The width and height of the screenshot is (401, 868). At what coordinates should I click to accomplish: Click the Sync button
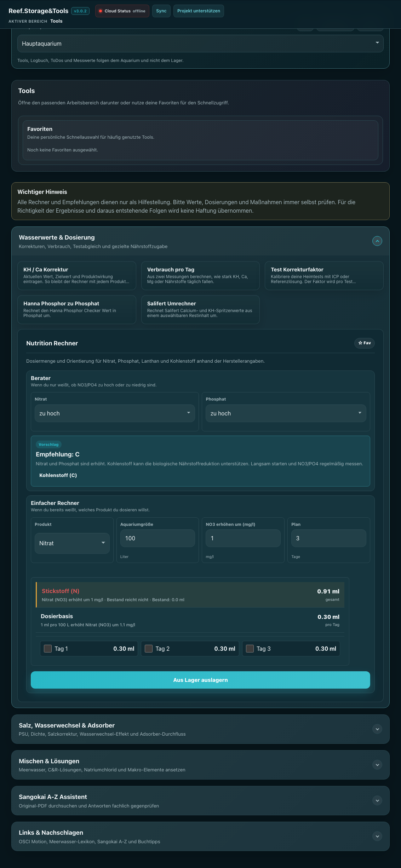pos(161,11)
